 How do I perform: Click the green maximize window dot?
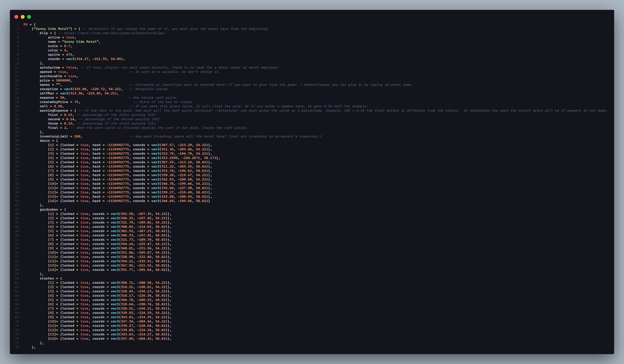click(x=29, y=17)
